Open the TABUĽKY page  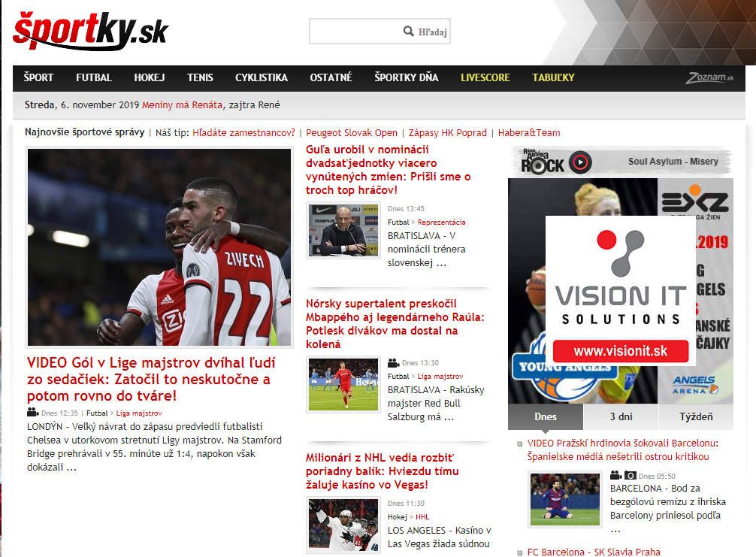[553, 77]
